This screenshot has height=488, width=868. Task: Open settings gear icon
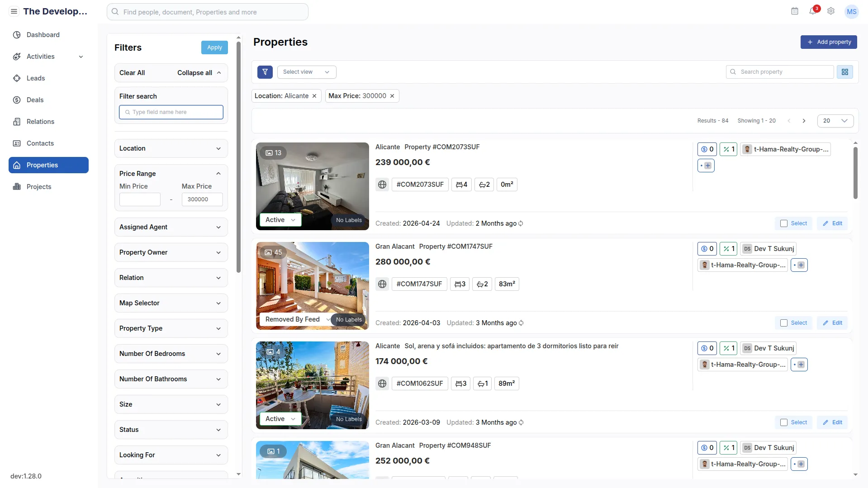(x=831, y=11)
